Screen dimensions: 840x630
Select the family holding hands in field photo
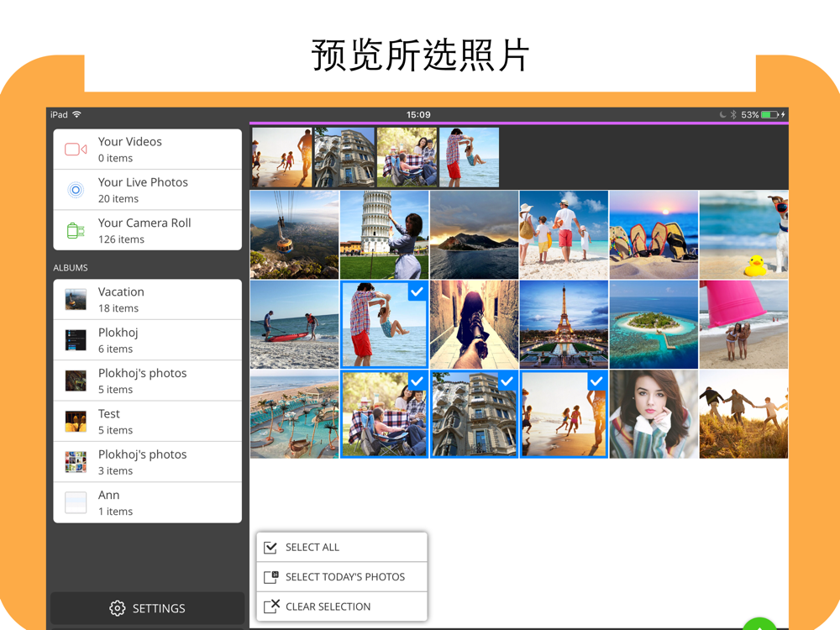(743, 414)
